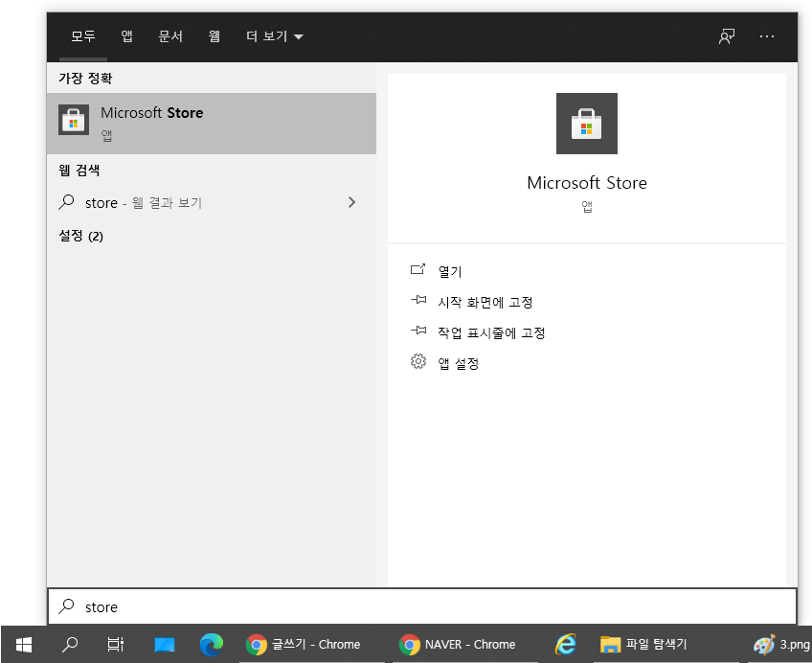
Task: Switch to the 앱 filter tab
Action: (126, 36)
